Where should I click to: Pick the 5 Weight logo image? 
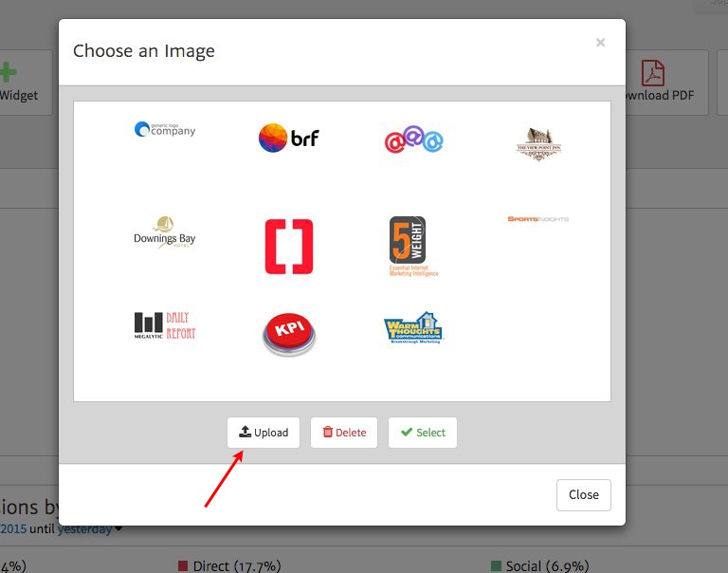point(413,246)
